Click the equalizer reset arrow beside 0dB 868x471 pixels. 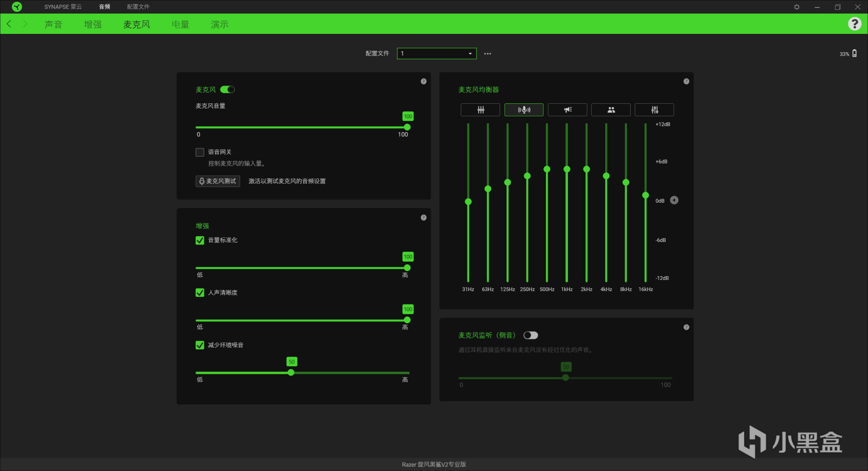(674, 200)
